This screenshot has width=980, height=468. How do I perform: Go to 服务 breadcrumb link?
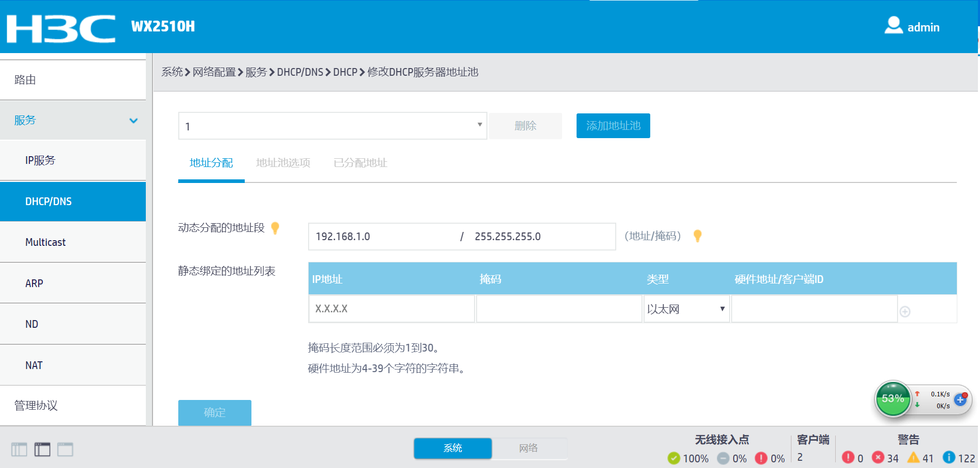(256, 72)
